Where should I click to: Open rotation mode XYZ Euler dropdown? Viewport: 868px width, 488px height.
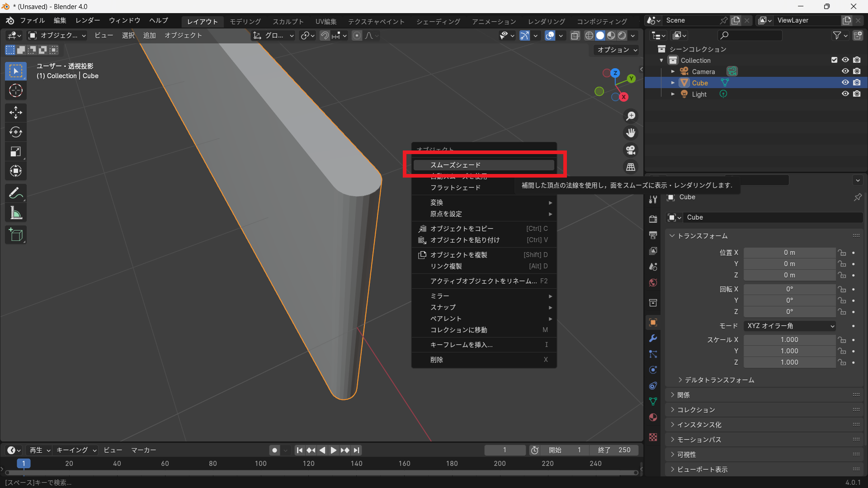click(x=789, y=326)
